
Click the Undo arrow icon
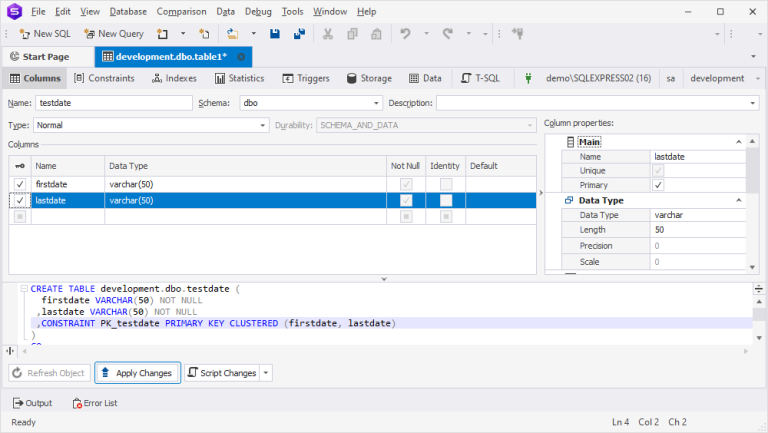405,33
